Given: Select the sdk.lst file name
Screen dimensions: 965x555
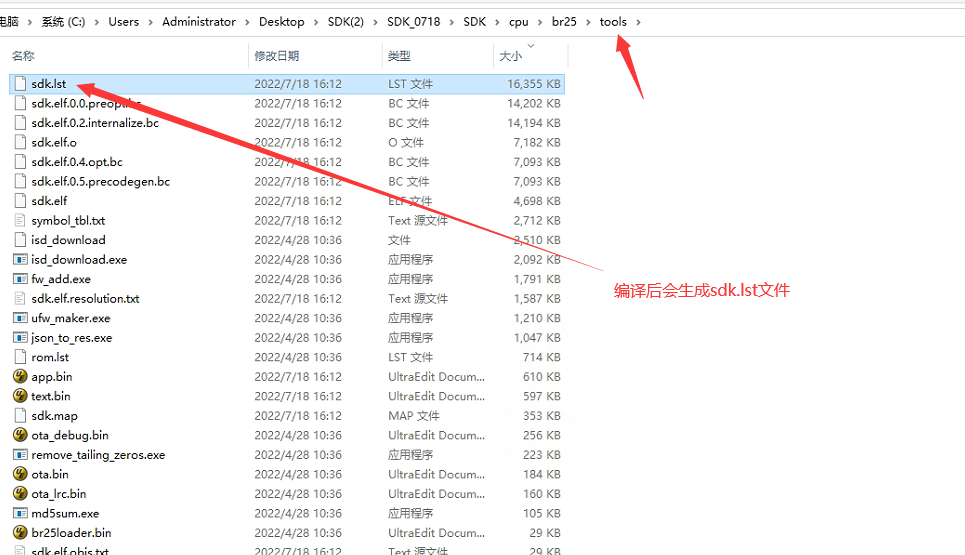Looking at the screenshot, I should (49, 84).
